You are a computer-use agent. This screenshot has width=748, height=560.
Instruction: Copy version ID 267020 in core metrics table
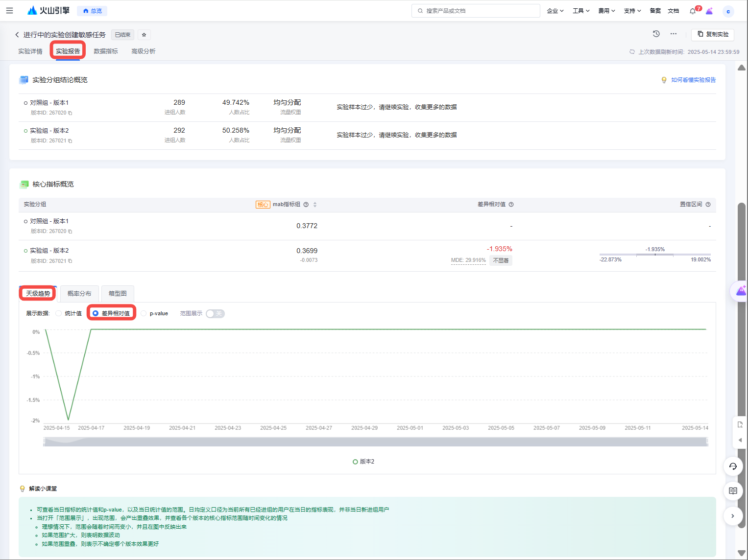(70, 232)
